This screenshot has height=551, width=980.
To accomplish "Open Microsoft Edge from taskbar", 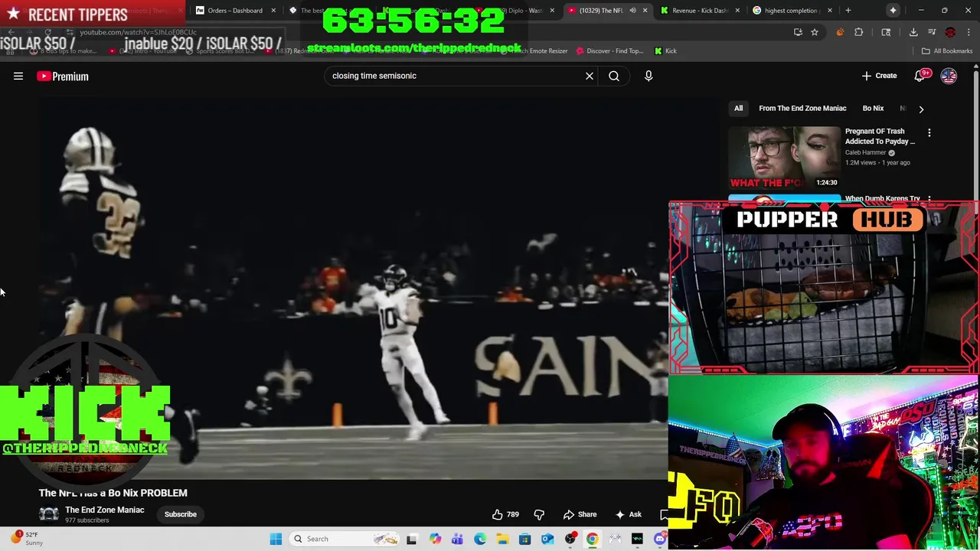I will [479, 539].
